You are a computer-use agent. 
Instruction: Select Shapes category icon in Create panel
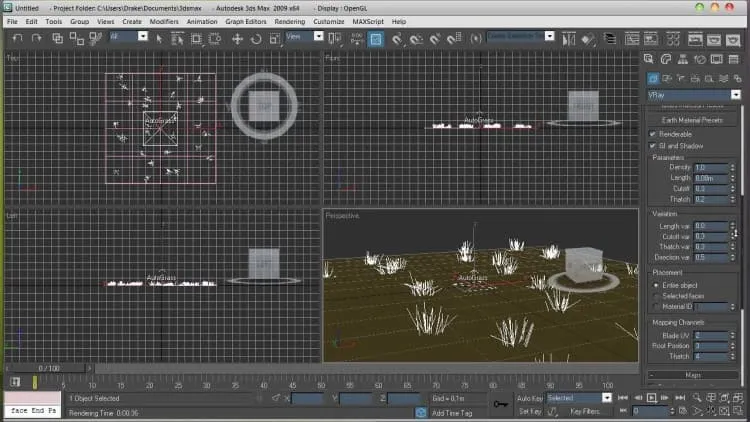click(x=667, y=78)
